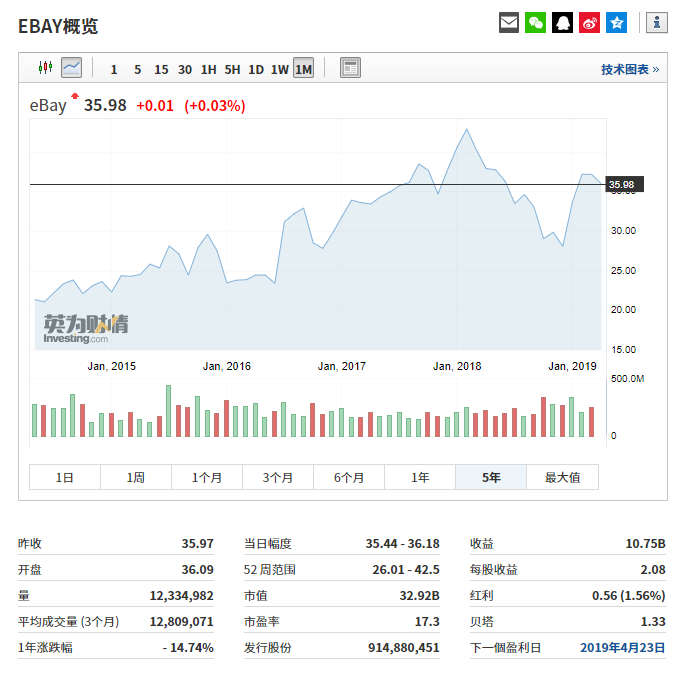The width and height of the screenshot is (677, 673).
Task: Show the 1个月 time range
Action: tap(207, 477)
